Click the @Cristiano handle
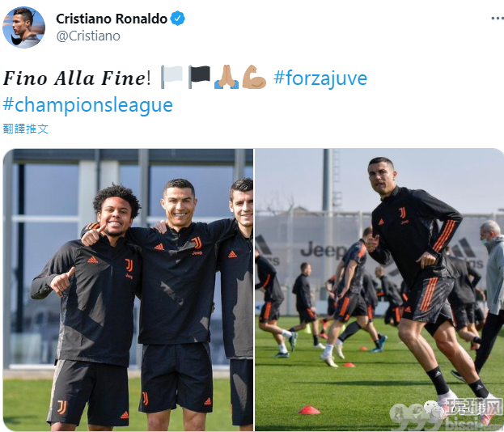504x432 pixels. [88, 36]
